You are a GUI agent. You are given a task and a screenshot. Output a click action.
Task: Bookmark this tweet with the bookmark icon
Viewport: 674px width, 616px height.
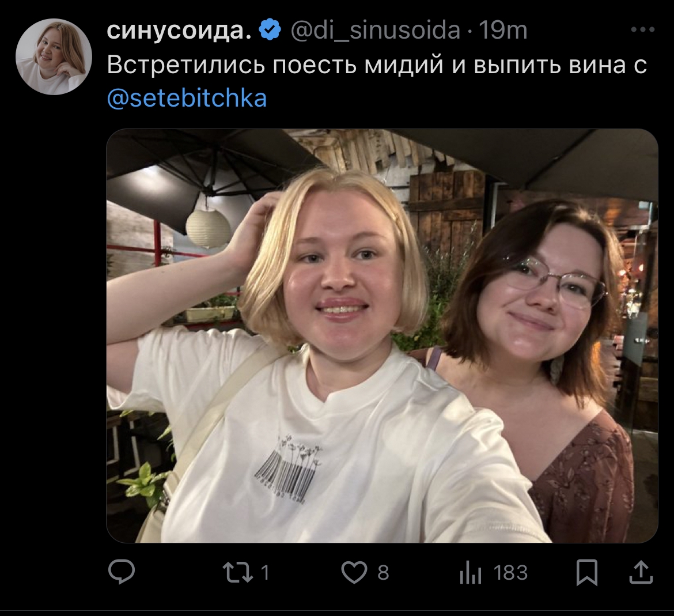click(x=587, y=572)
